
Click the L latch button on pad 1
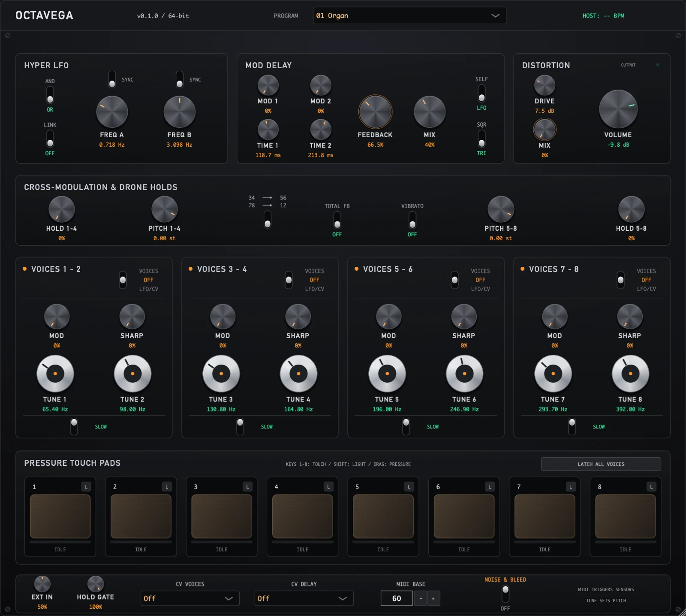pos(86,486)
